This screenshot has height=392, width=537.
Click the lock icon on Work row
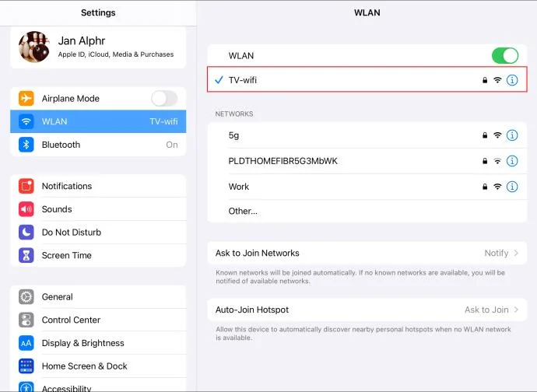coord(485,187)
